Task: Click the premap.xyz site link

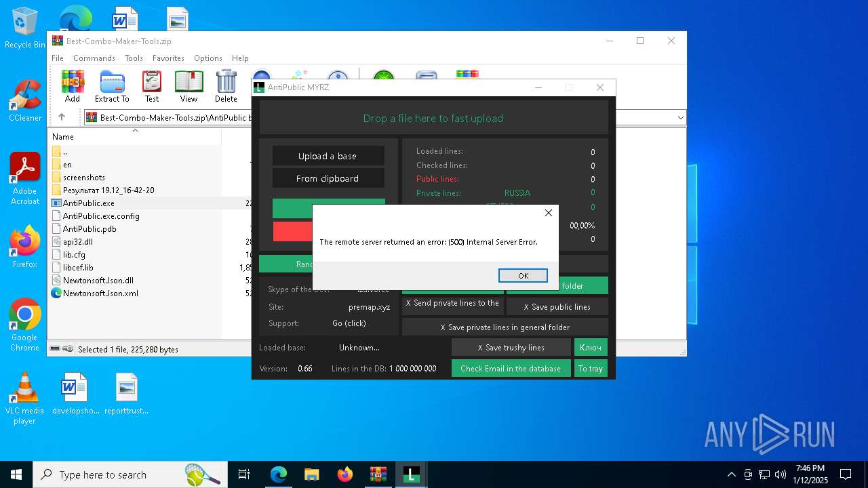Action: click(369, 307)
